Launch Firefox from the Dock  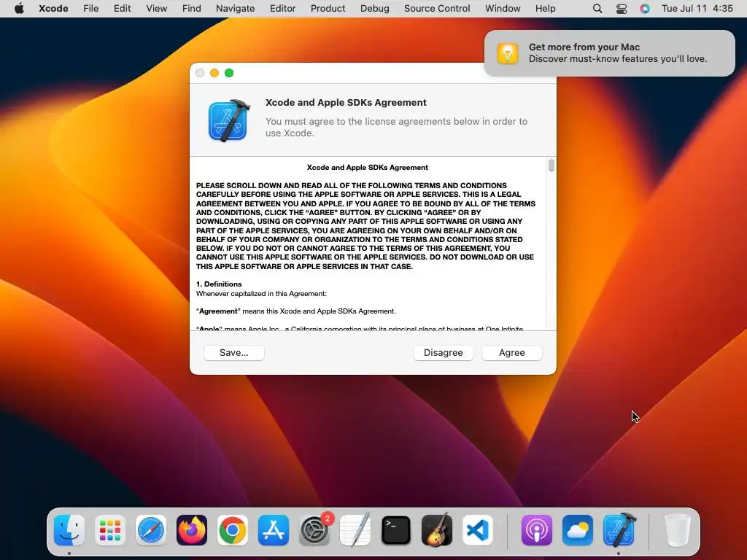192,530
